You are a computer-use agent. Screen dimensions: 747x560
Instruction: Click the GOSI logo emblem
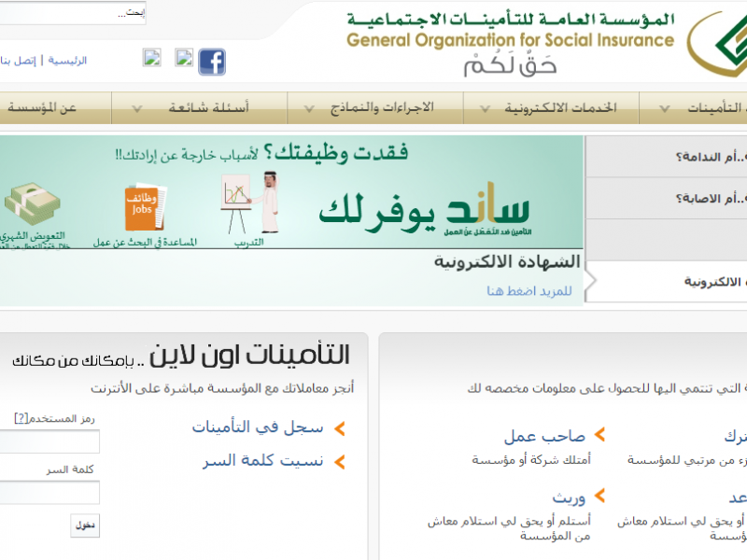click(x=717, y=44)
